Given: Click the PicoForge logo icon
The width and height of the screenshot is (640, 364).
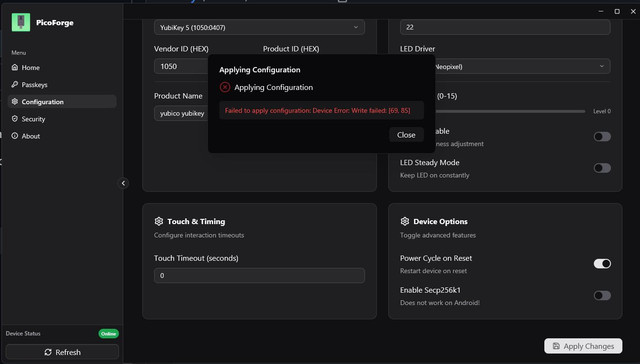Looking at the screenshot, I should click(21, 22).
